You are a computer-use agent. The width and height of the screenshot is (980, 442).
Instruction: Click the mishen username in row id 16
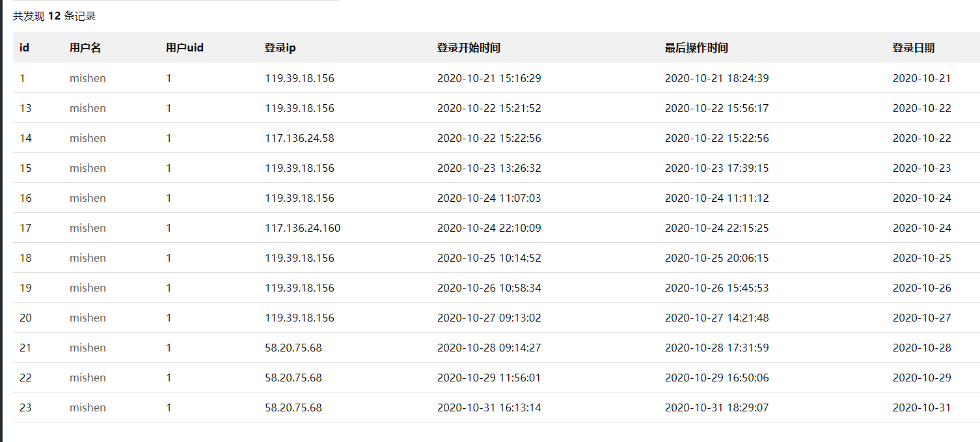point(88,198)
